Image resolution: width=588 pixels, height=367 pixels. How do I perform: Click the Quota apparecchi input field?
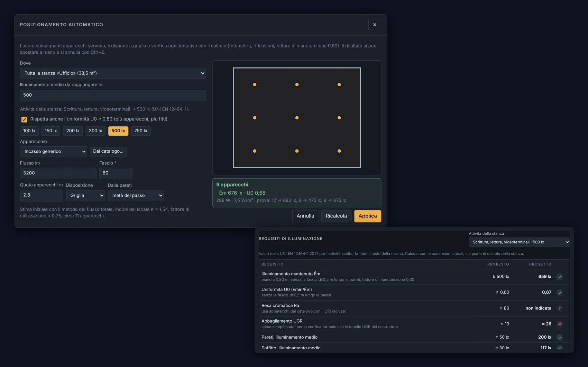coord(42,195)
